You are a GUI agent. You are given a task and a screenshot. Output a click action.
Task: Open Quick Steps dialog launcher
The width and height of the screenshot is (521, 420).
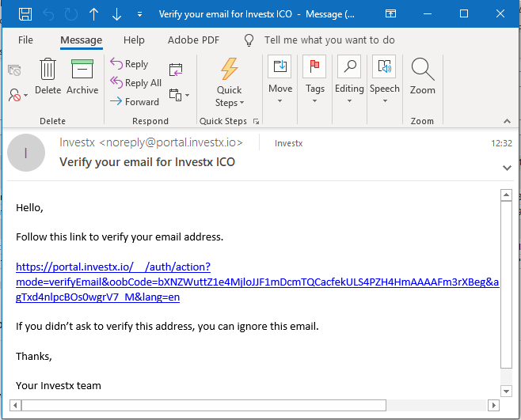click(256, 121)
